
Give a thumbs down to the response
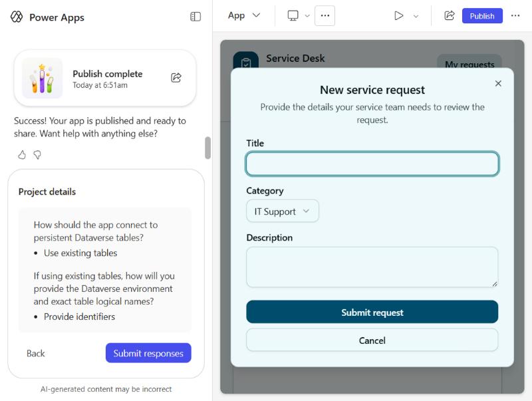(37, 155)
